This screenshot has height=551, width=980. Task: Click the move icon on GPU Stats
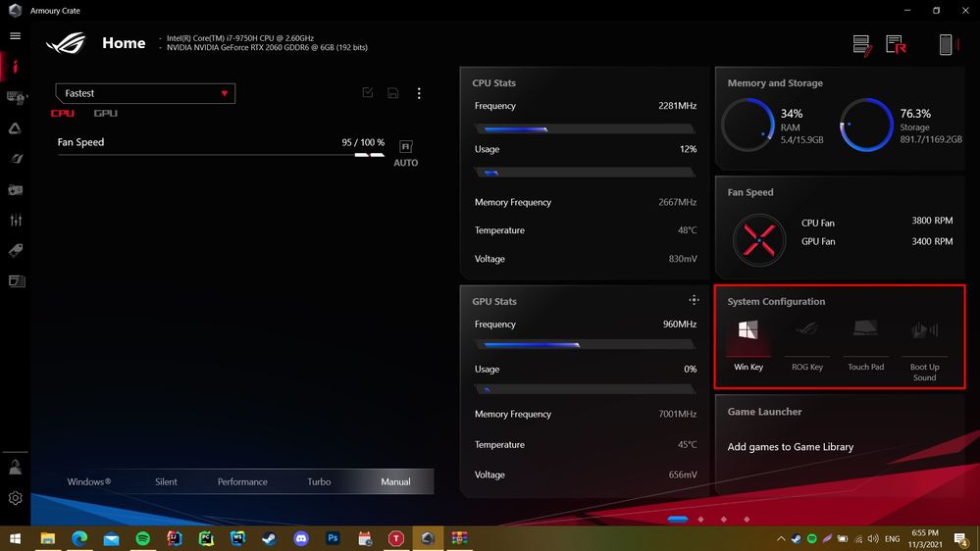click(694, 300)
